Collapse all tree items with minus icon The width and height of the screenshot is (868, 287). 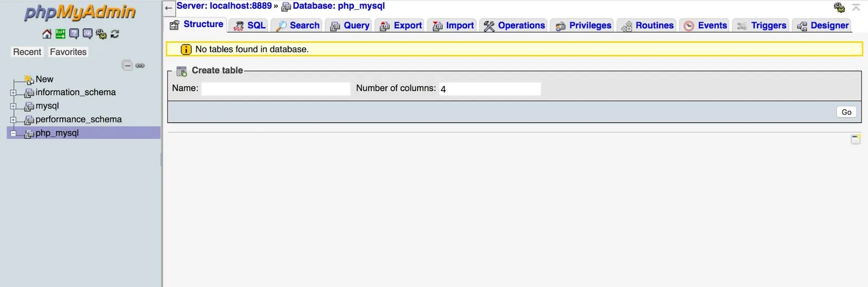[127, 66]
